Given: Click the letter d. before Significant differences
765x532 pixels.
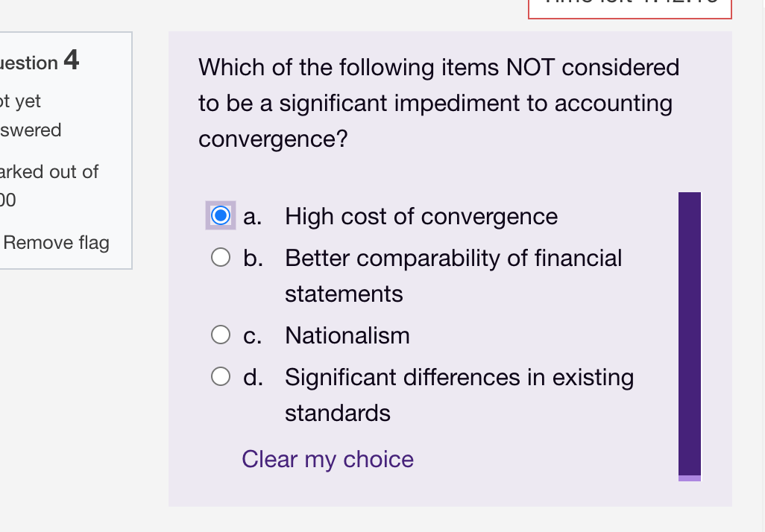Looking at the screenshot, I should click(253, 377).
